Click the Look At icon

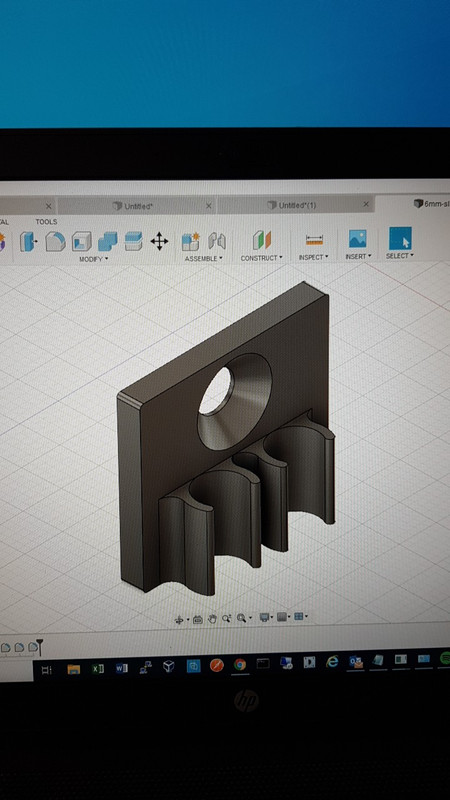[198, 619]
